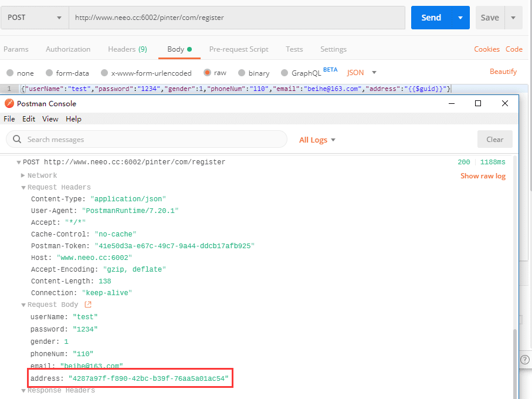Focus the Search messages field
532x399 pixels.
tap(147, 139)
